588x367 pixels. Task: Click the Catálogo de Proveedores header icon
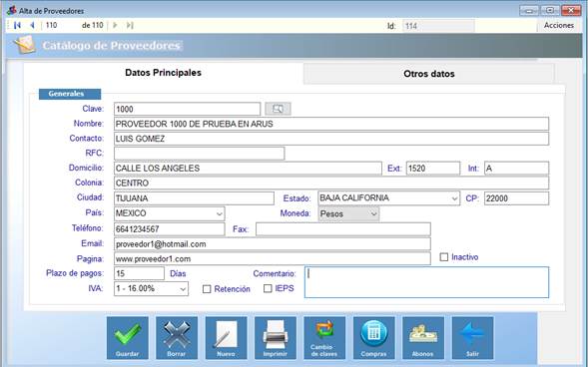[25, 45]
